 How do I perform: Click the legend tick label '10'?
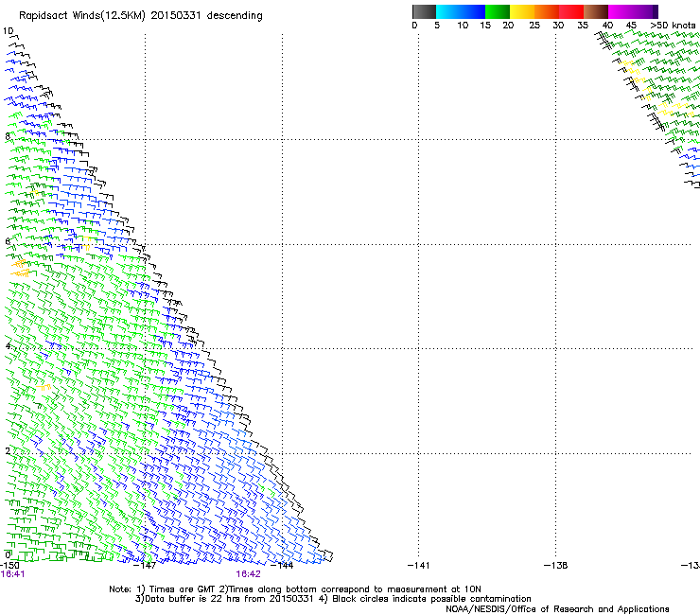463,26
